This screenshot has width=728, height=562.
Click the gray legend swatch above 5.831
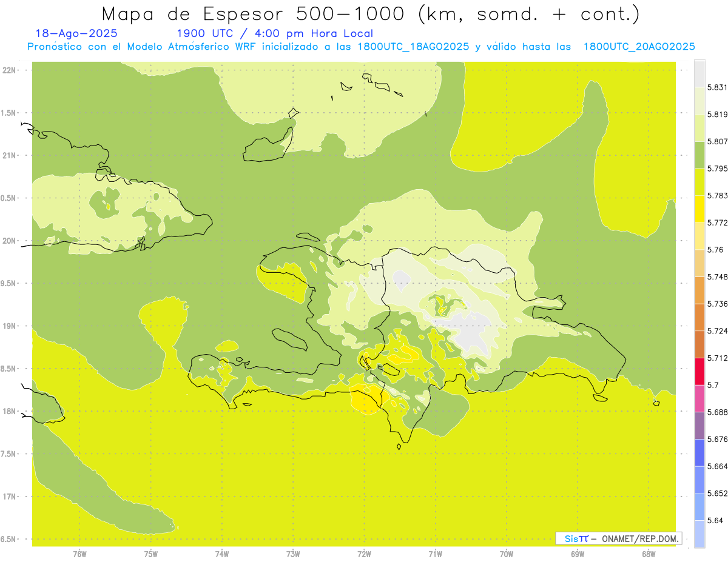click(x=699, y=73)
